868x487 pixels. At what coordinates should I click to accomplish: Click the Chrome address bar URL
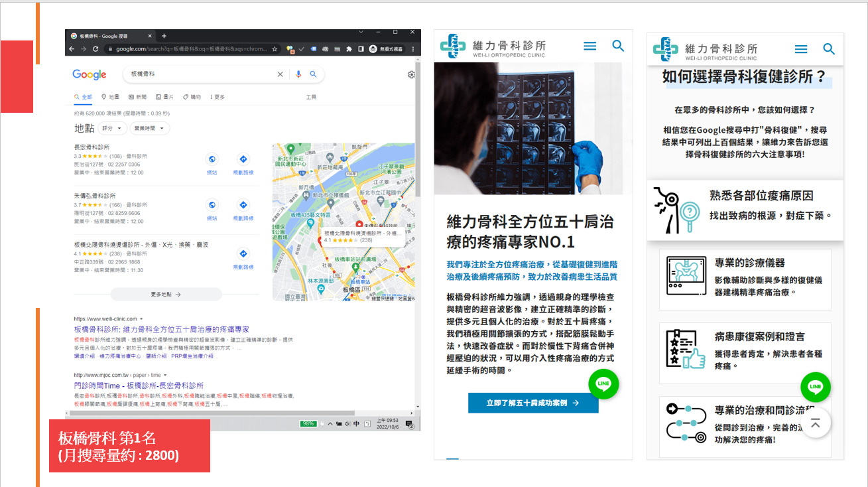coord(191,49)
